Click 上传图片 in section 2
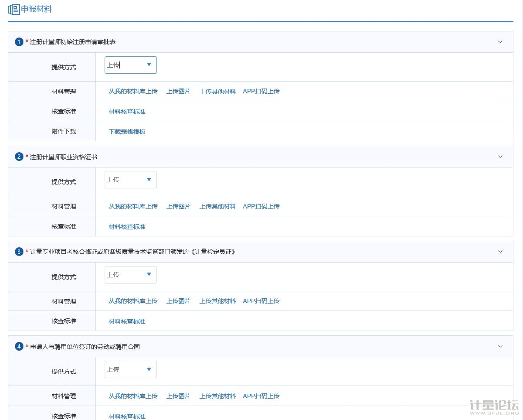This screenshot has width=523, height=420. pyautogui.click(x=178, y=206)
